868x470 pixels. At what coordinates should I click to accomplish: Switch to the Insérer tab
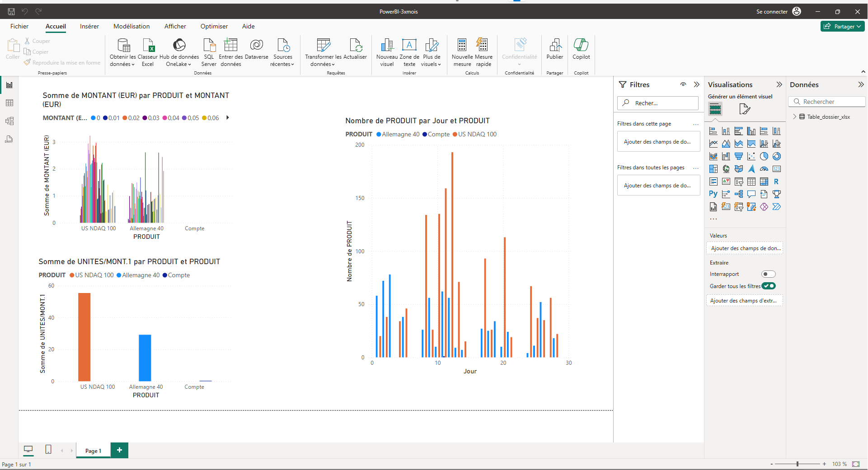[x=89, y=26]
